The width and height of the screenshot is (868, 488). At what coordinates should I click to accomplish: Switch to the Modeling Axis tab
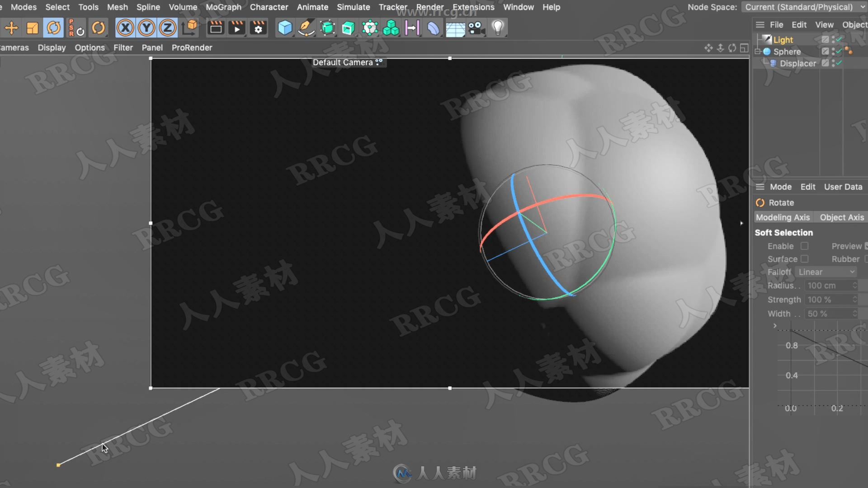783,217
